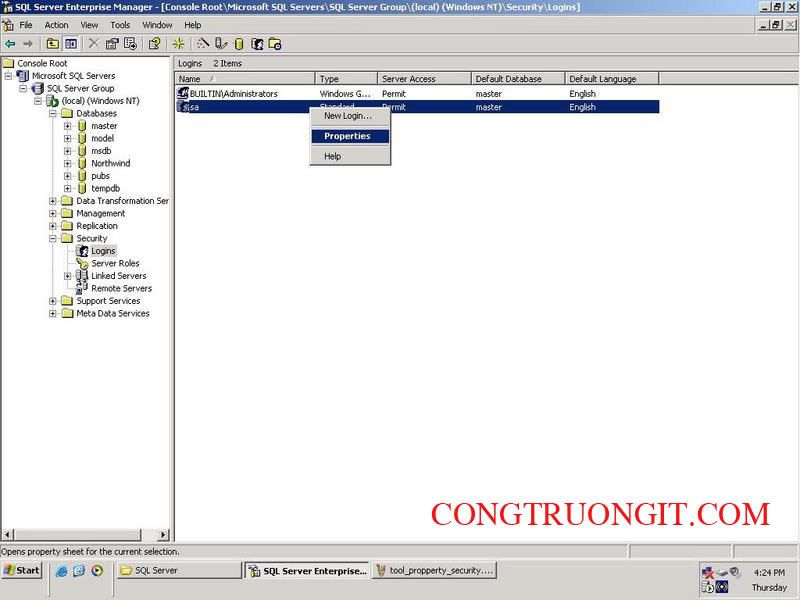The height and width of the screenshot is (600, 800).
Task: Choose Help in the context menu
Action: point(349,157)
